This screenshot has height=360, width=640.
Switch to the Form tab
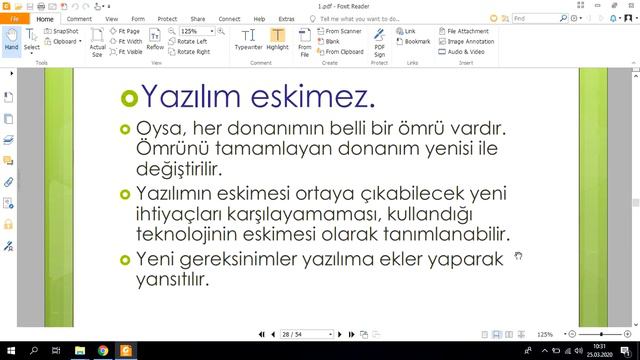tap(138, 19)
